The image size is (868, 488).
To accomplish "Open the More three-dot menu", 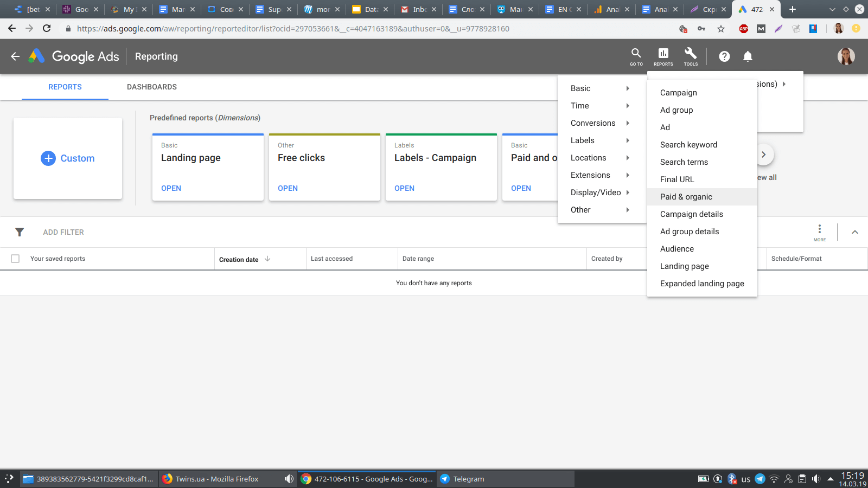I will coord(820,232).
